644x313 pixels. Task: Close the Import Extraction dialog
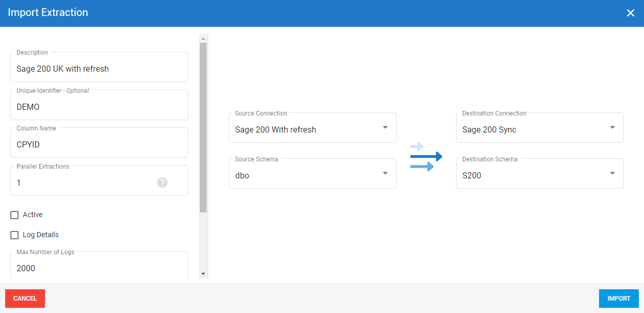pos(630,13)
